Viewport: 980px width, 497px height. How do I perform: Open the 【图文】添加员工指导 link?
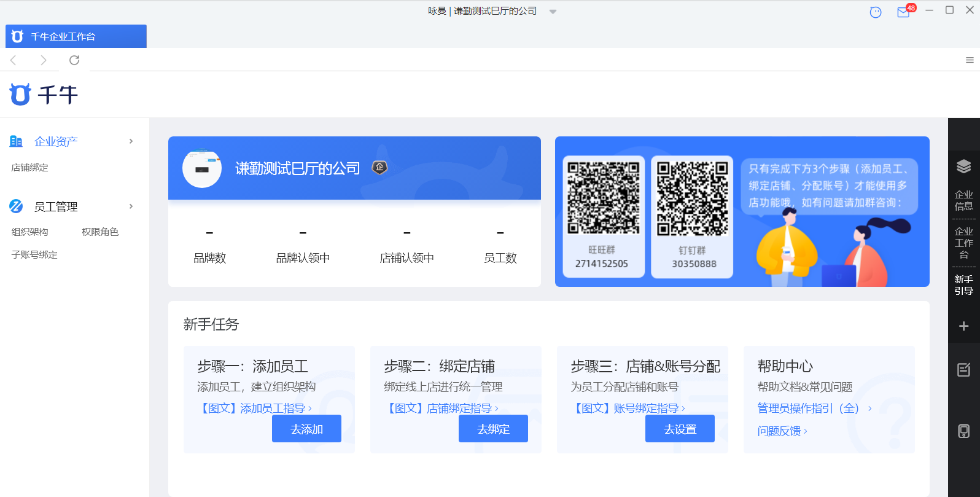[x=255, y=408]
